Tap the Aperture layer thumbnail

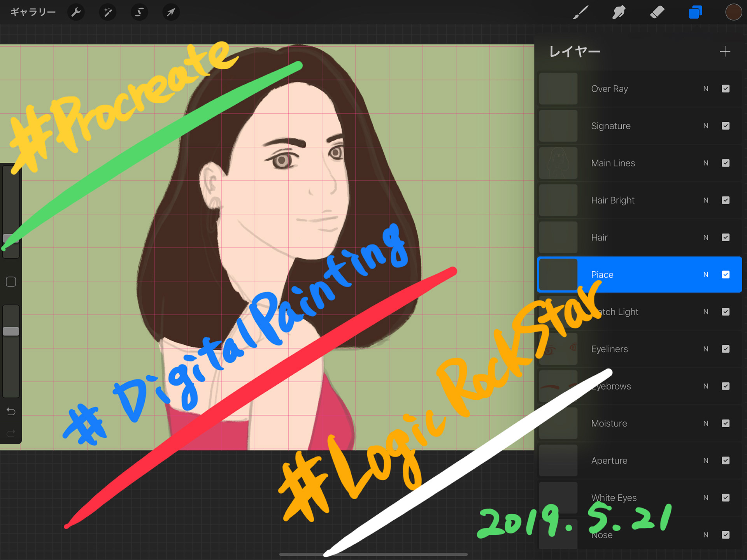click(x=558, y=460)
